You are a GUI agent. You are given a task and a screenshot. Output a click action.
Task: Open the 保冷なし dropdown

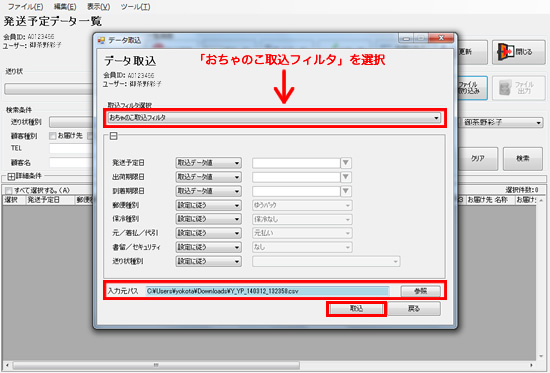tap(302, 219)
